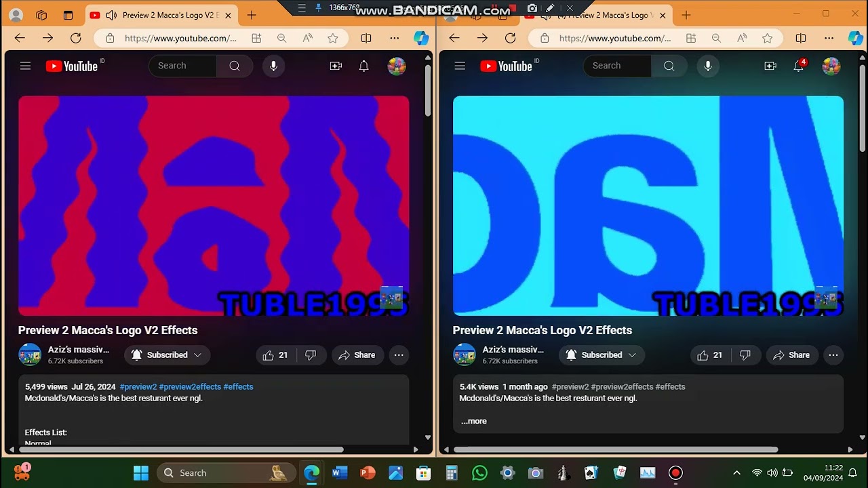868x488 pixels.
Task: Mute the tab in left browser window
Action: point(111,15)
